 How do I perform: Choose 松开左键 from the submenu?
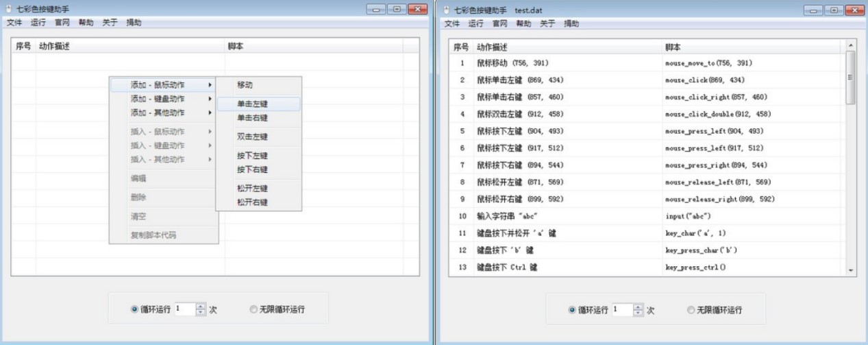coord(258,188)
